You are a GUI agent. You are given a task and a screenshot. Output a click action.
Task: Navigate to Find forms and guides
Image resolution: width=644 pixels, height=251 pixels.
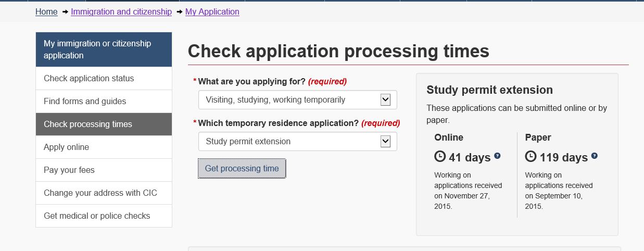(x=85, y=102)
